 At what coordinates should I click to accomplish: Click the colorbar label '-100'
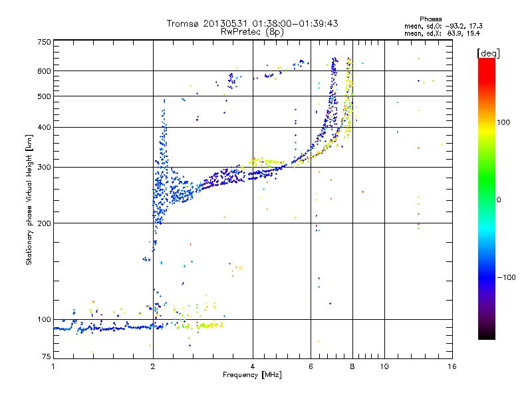pyautogui.click(x=506, y=277)
